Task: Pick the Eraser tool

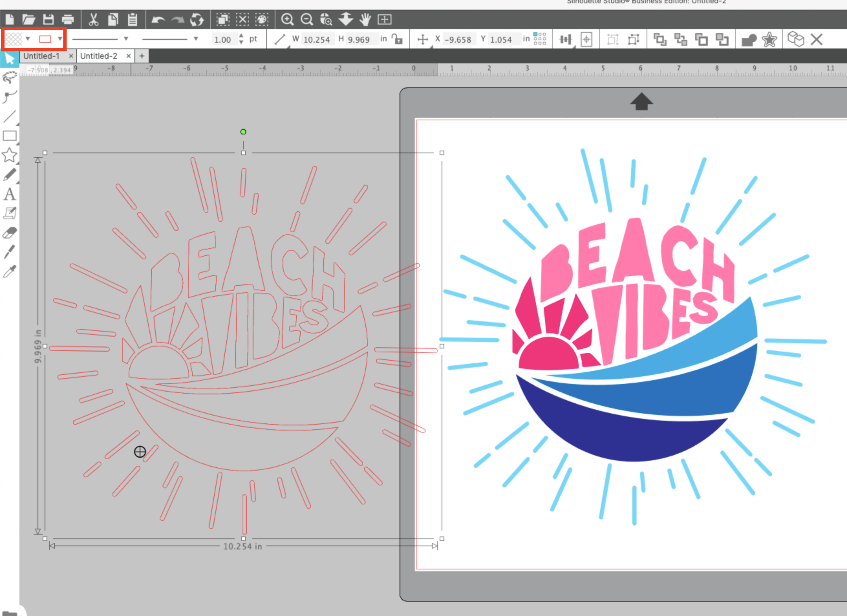Action: point(10,233)
